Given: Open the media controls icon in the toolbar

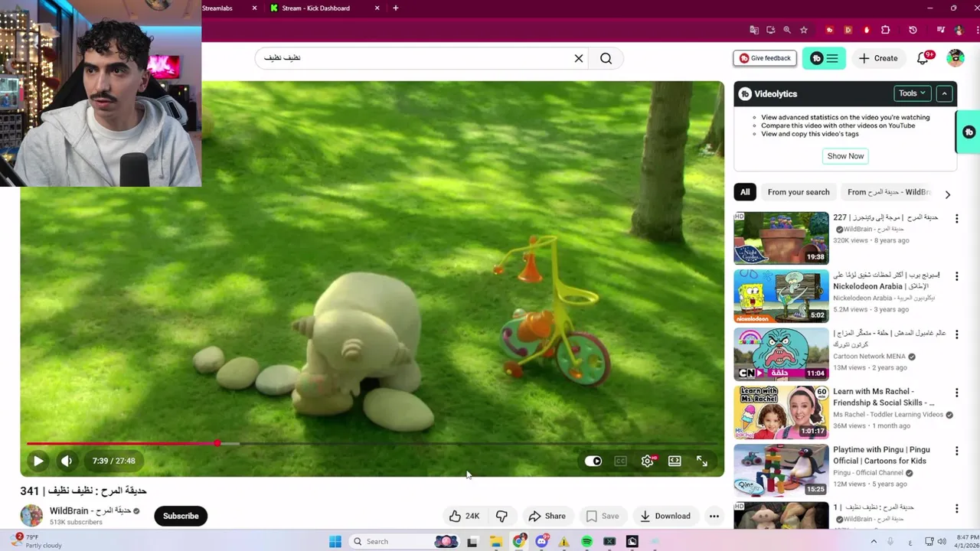Looking at the screenshot, I should (941, 30).
